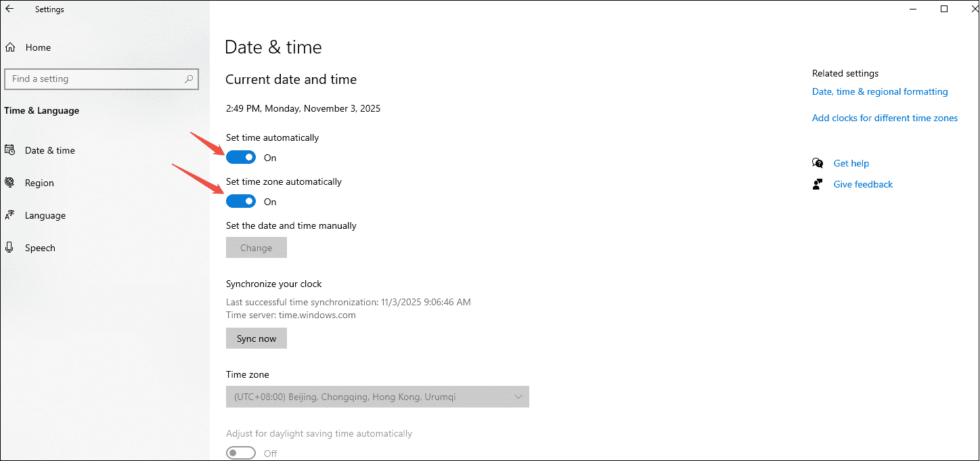The image size is (980, 461).
Task: Click the Give feedback icon
Action: (818, 183)
